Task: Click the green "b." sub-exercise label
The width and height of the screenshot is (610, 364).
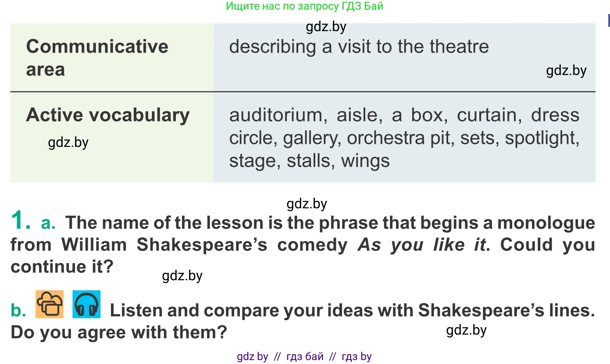Action: coord(18,310)
